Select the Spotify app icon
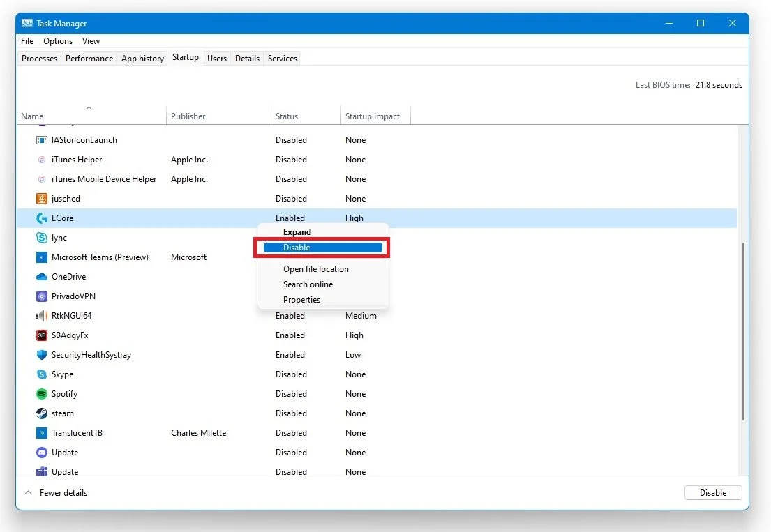 pyautogui.click(x=42, y=394)
